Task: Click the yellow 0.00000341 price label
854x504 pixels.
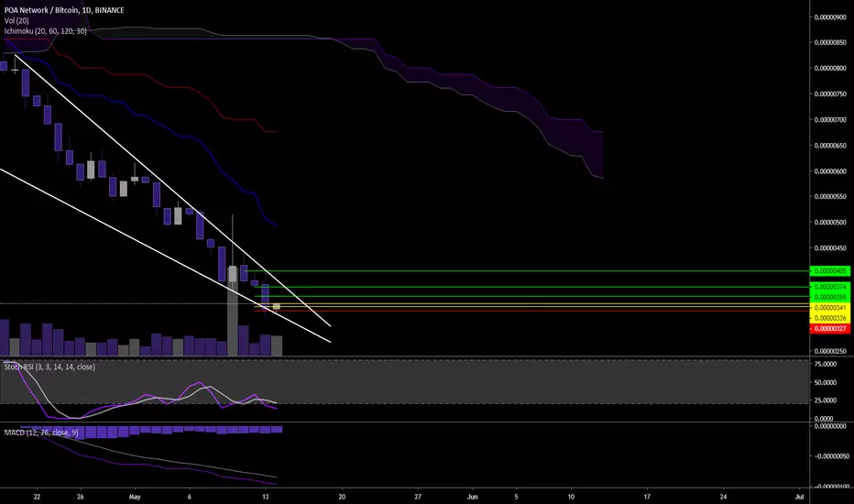Action: pyautogui.click(x=830, y=307)
